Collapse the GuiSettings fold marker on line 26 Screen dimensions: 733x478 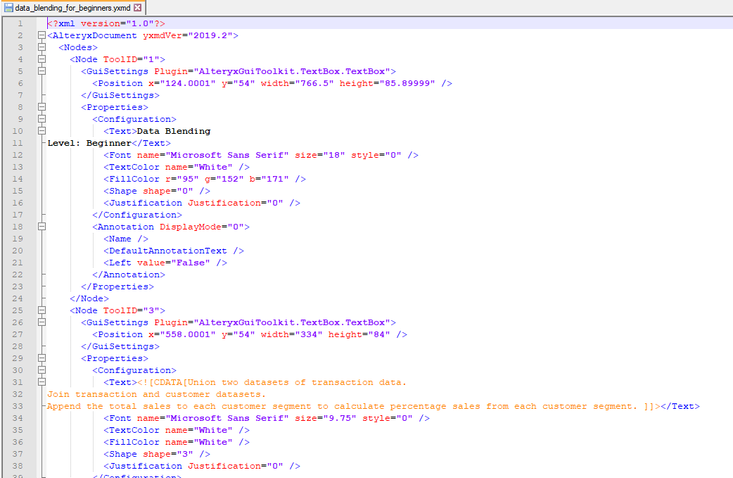pyautogui.click(x=42, y=322)
